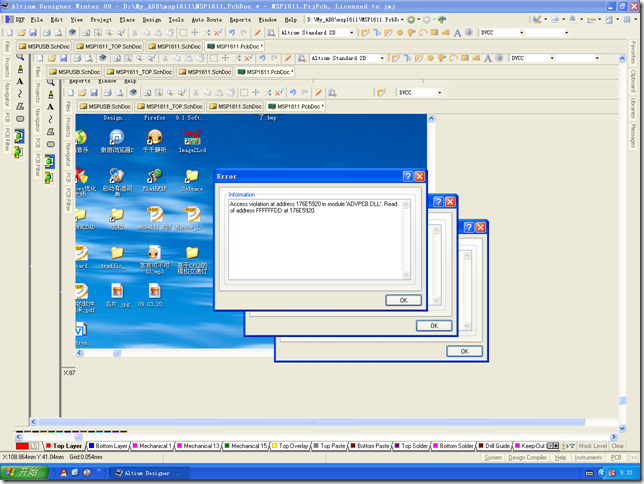Print the current document
The width and height of the screenshot is (644, 484).
click(47, 32)
